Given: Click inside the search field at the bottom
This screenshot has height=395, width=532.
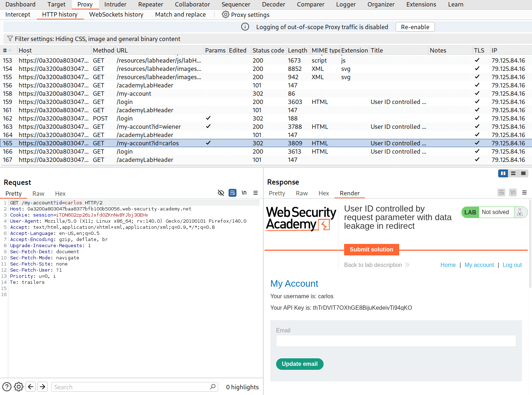Looking at the screenshot, I should (x=133, y=387).
